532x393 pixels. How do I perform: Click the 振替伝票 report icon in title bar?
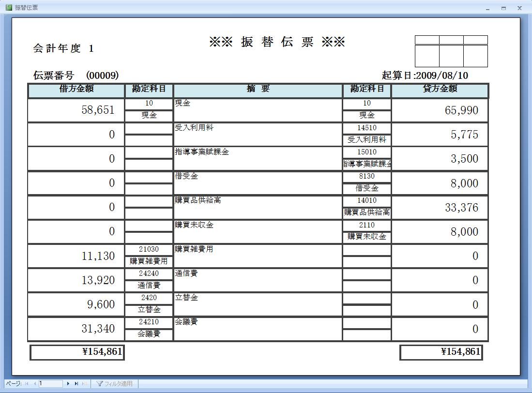(x=8, y=8)
